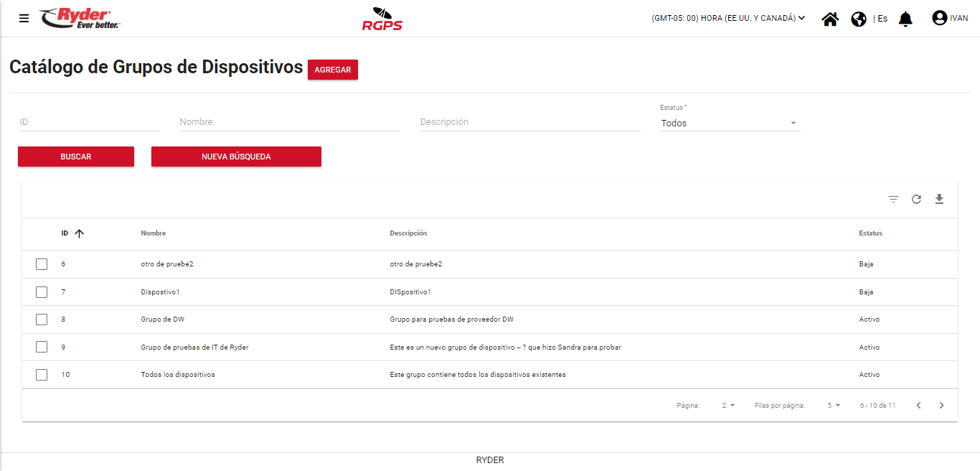The image size is (980, 471).
Task: Click the globe language icon
Action: pos(859,19)
